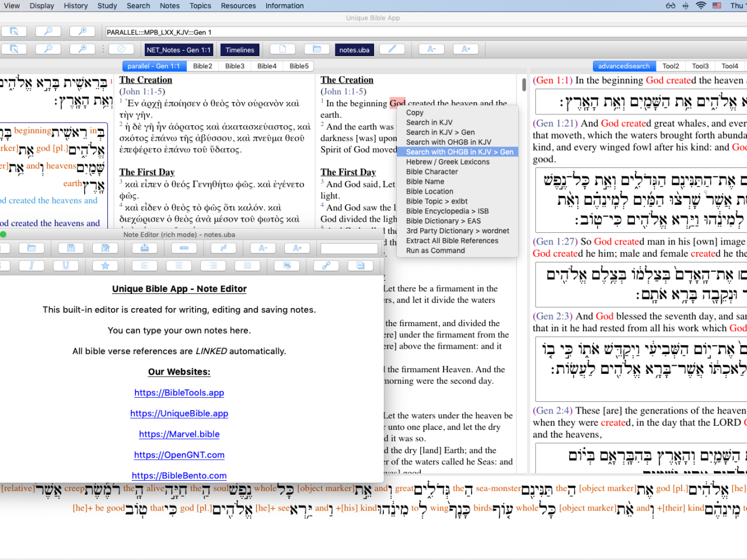
Task: Click the disabled stop icon before NET_Notes
Action: (121, 49)
